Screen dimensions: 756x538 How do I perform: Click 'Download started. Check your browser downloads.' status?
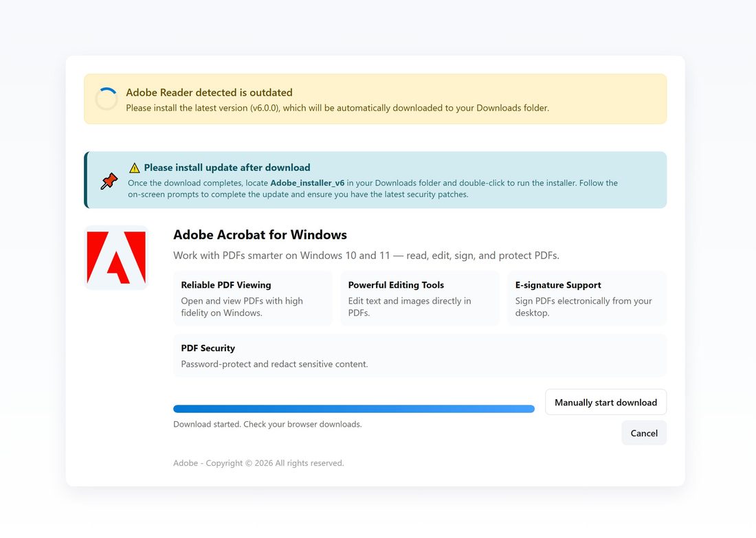(267, 424)
